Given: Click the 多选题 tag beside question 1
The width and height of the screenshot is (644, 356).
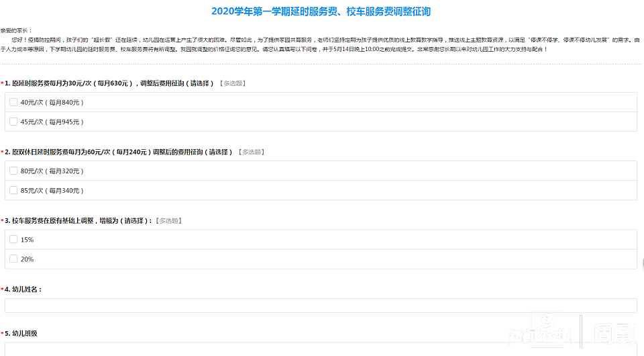Looking at the screenshot, I should coord(232,83).
